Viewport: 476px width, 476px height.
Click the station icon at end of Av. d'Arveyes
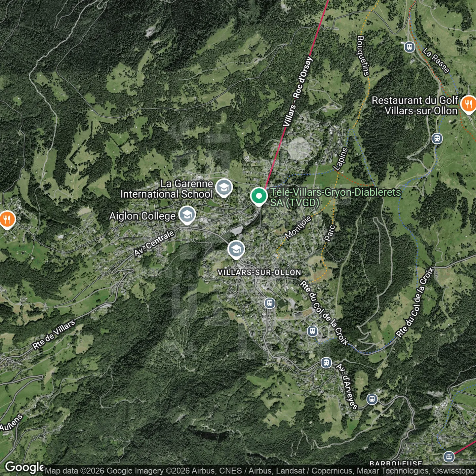click(372, 399)
